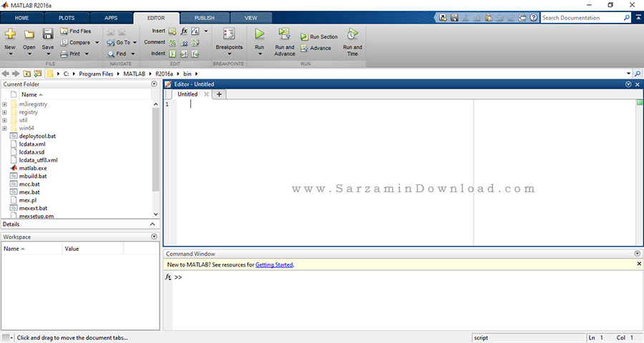Click Run Section

pyautogui.click(x=318, y=36)
